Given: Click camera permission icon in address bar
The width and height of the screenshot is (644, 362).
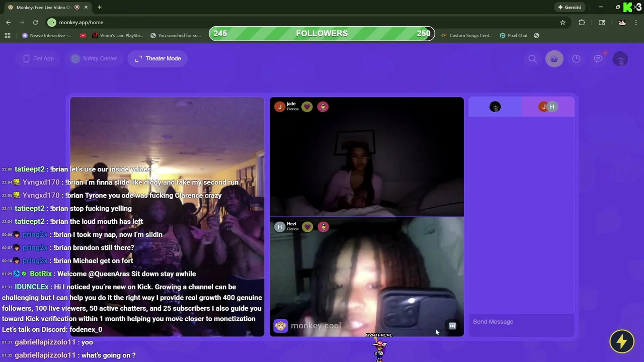Looking at the screenshot, I should click(52, 22).
